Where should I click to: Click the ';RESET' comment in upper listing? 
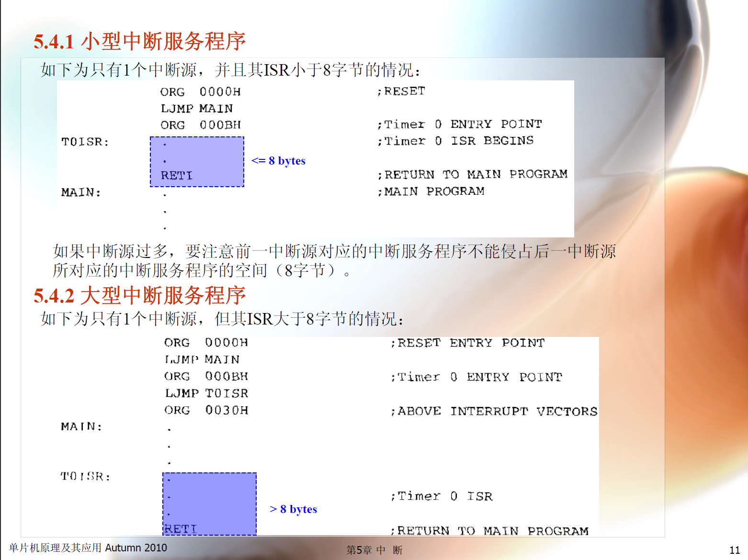[x=401, y=91]
